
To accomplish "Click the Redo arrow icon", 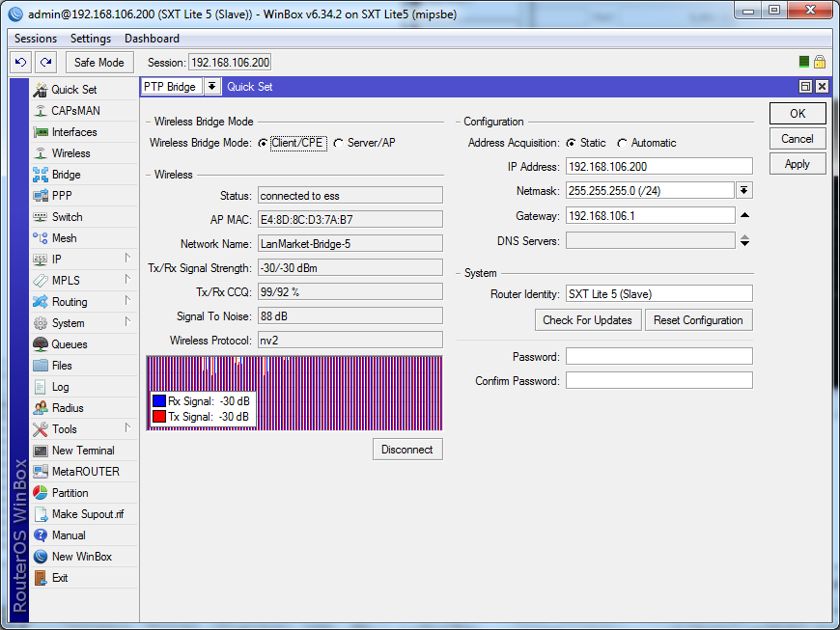I will (x=46, y=62).
